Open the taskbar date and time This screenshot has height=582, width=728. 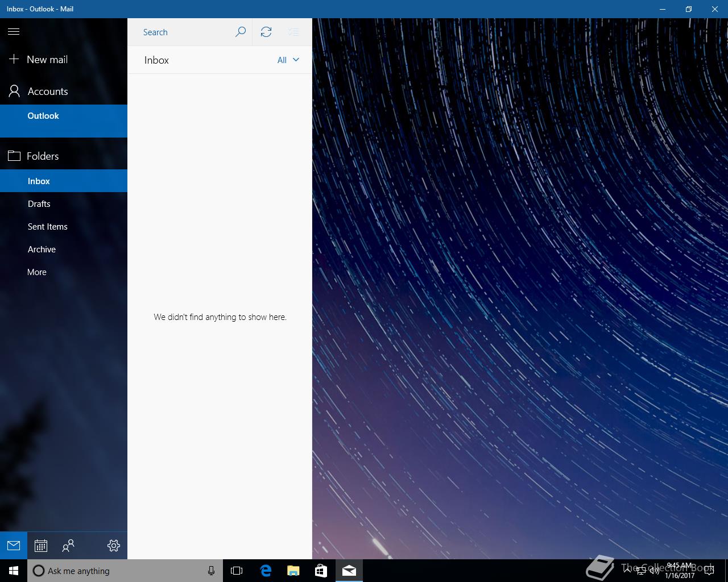coord(680,571)
